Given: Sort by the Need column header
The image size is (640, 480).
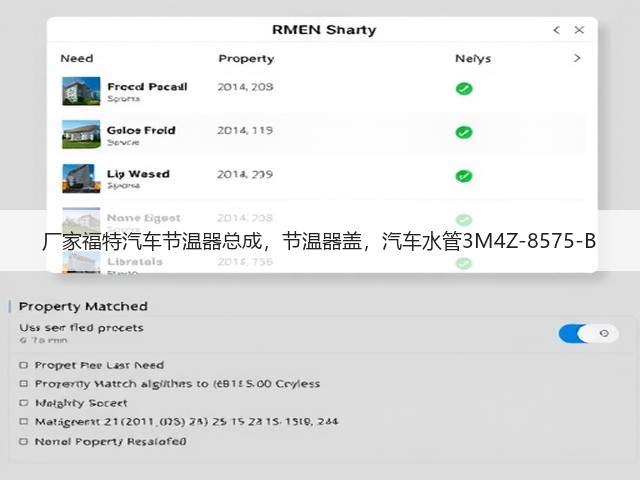Looking at the screenshot, I should tap(77, 58).
